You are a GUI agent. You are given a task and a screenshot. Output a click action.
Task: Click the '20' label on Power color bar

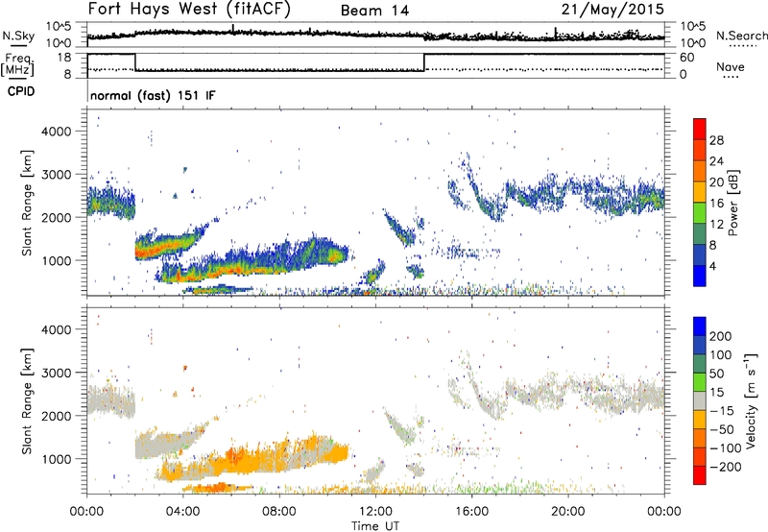(x=716, y=182)
